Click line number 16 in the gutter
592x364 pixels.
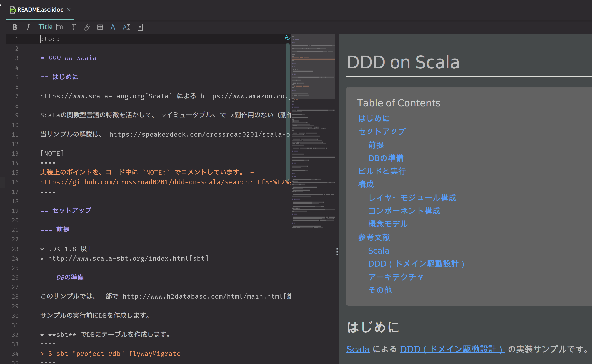(15, 182)
